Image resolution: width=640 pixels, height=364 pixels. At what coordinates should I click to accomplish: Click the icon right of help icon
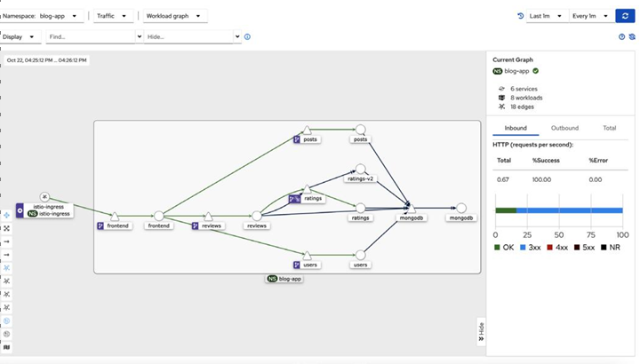(632, 36)
